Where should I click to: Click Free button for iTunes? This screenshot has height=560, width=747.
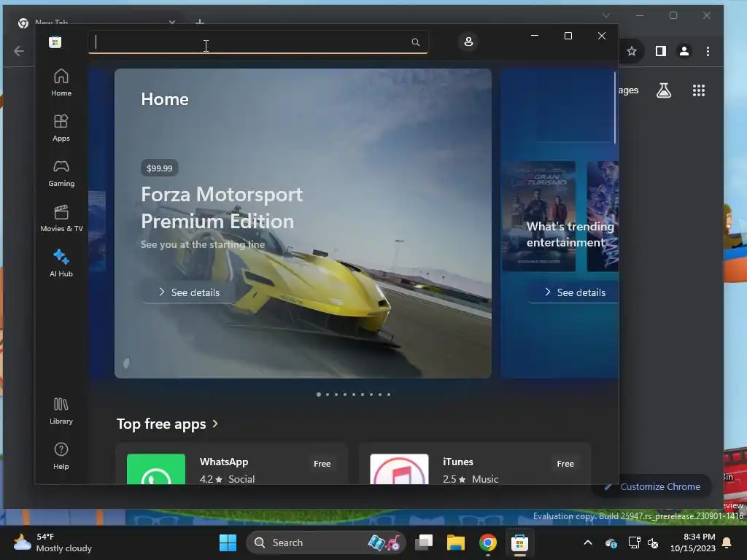tap(565, 463)
